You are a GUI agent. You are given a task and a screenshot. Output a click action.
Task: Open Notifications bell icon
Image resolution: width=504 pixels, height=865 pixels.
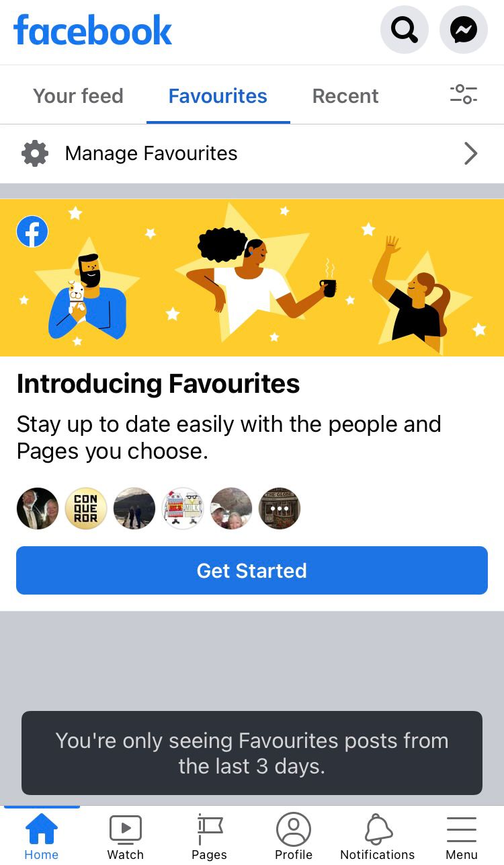point(378,829)
